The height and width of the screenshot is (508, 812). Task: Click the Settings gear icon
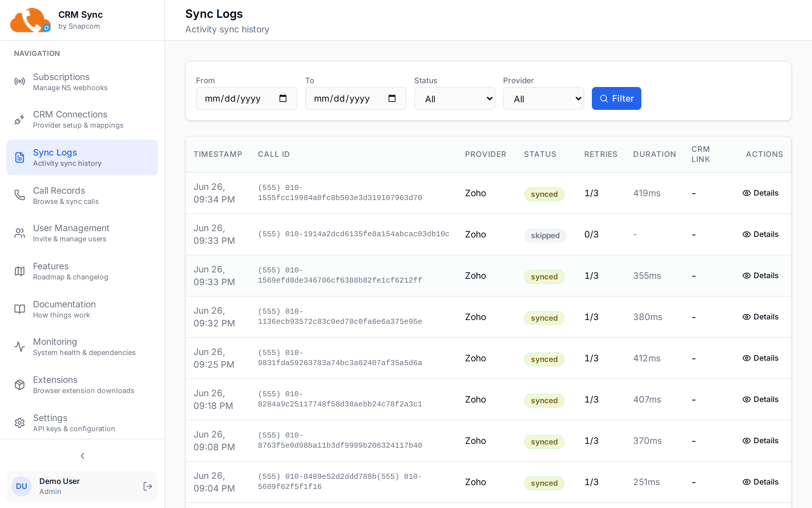tap(19, 423)
